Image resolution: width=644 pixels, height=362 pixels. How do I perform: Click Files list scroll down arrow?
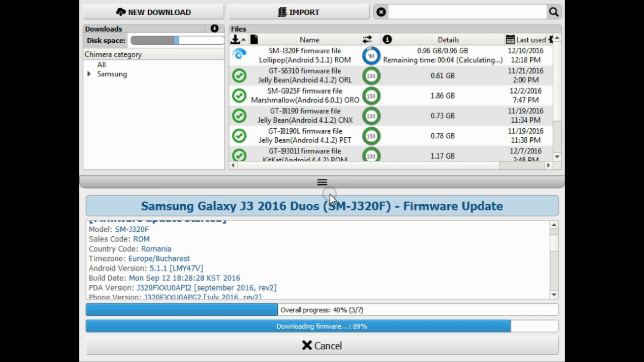[557, 157]
